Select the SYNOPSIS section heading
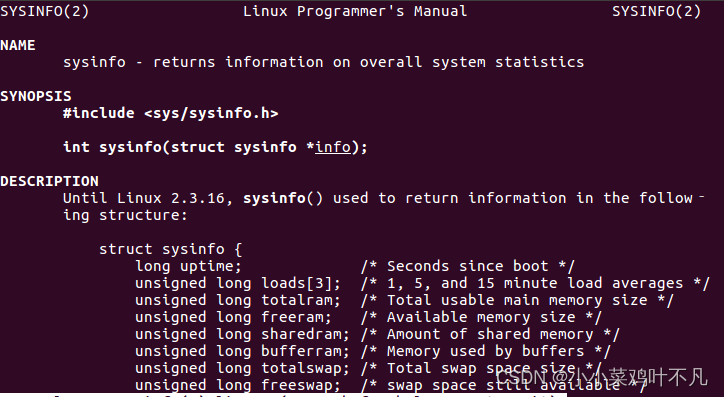 [36, 96]
